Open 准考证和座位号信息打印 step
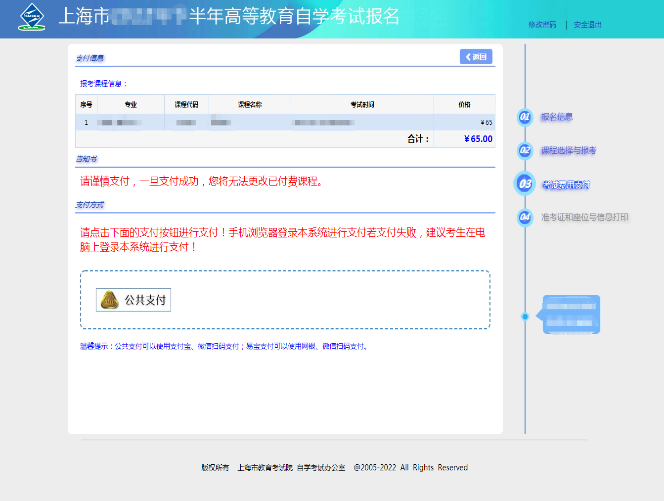The width and height of the screenshot is (664, 501). 585,217
